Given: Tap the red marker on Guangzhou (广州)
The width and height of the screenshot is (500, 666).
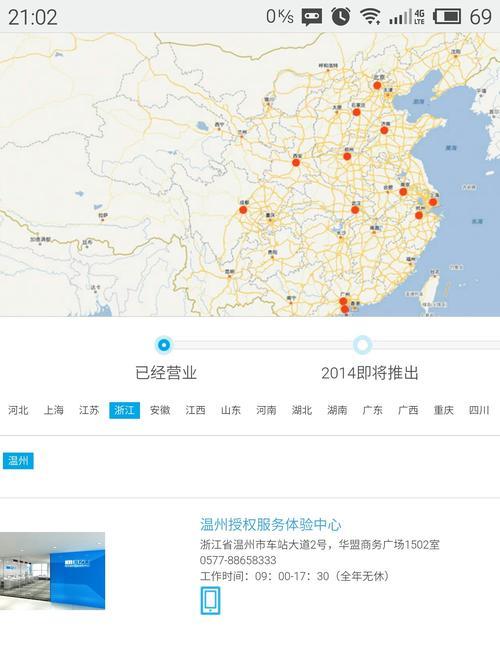Looking at the screenshot, I should click(343, 301).
